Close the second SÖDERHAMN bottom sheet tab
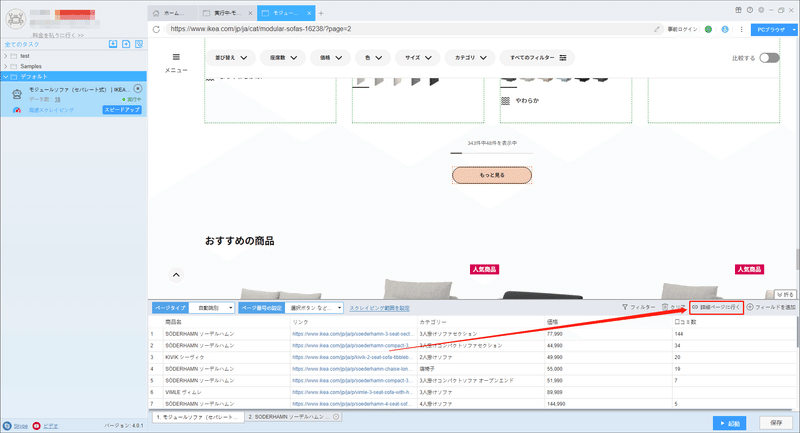Viewport: 800px width, 433px height. pos(336,417)
